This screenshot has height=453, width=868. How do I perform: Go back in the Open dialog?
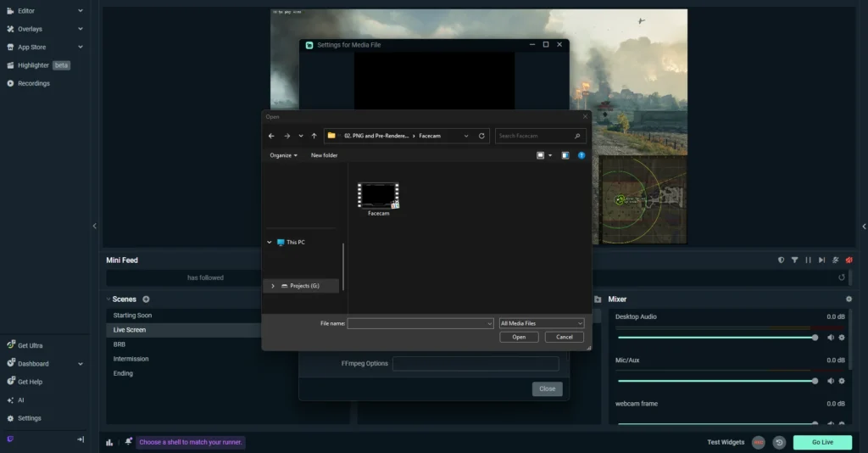point(271,136)
